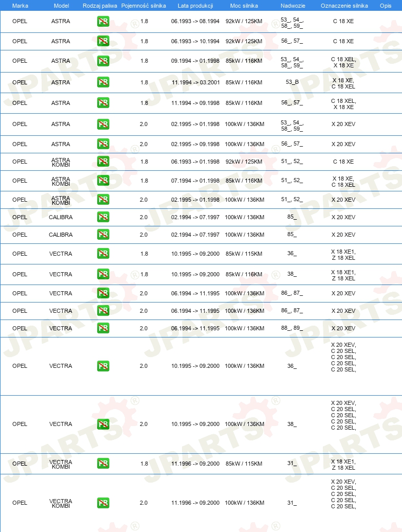Select ASTRA KOMBI model in the C 18 XE row

click(x=61, y=162)
